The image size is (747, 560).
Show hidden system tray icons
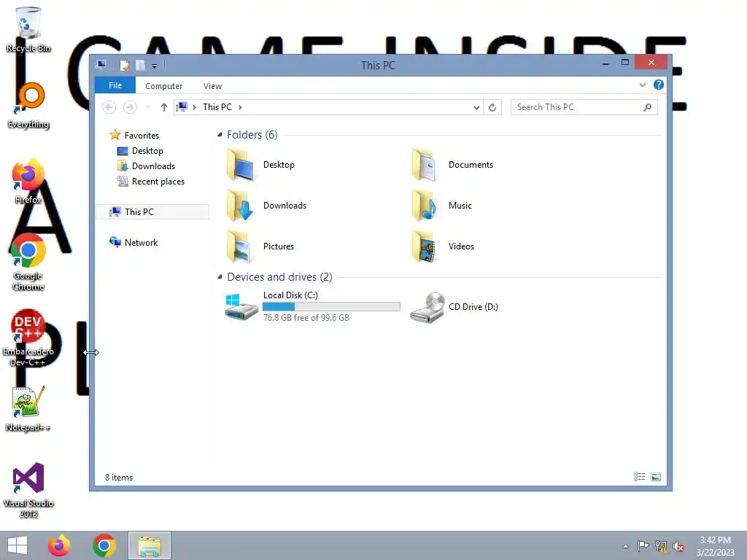[x=625, y=546]
